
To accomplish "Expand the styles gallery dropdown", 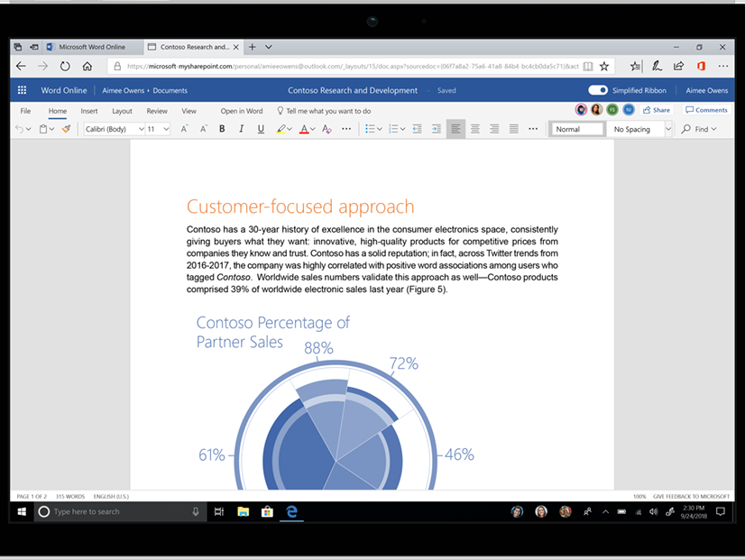I will [668, 129].
